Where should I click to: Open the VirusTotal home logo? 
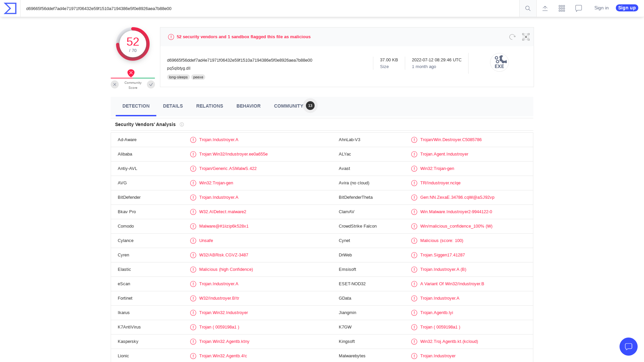10,8
